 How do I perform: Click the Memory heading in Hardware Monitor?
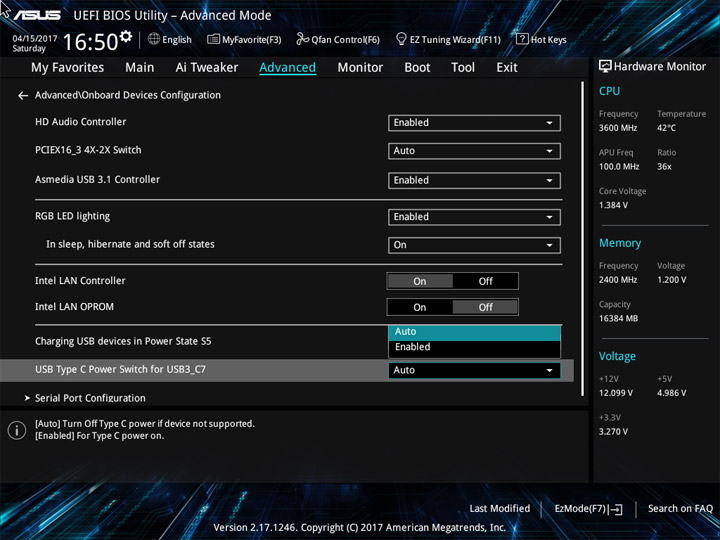point(620,243)
